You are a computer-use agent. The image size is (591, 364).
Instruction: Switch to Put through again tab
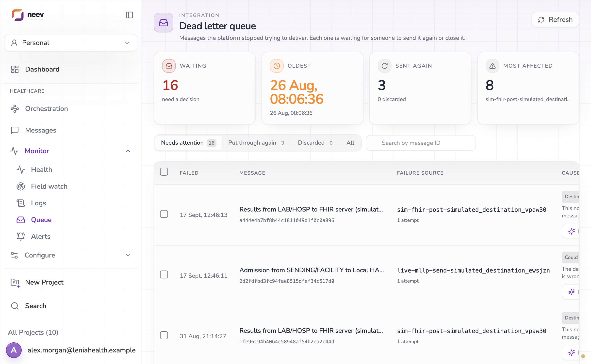pyautogui.click(x=256, y=143)
